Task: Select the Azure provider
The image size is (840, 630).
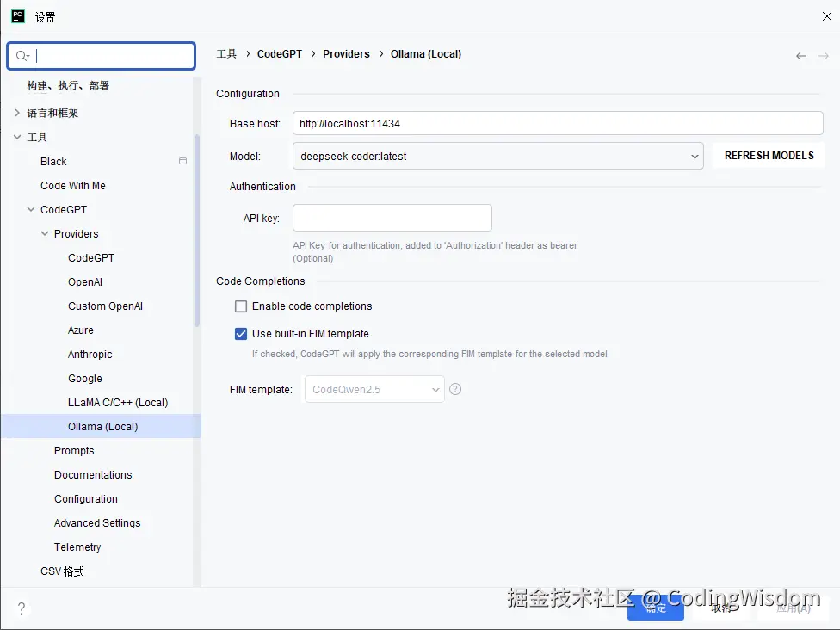Action: point(80,330)
